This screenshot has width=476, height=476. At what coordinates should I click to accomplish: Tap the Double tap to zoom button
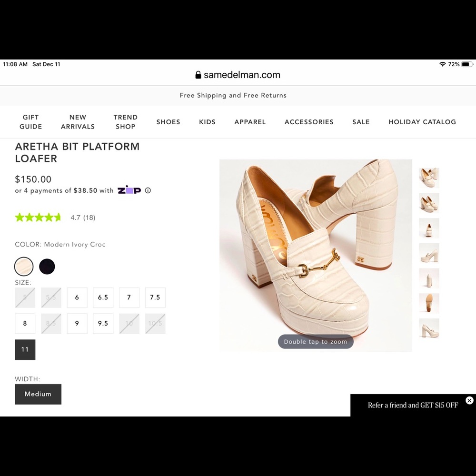point(315,341)
